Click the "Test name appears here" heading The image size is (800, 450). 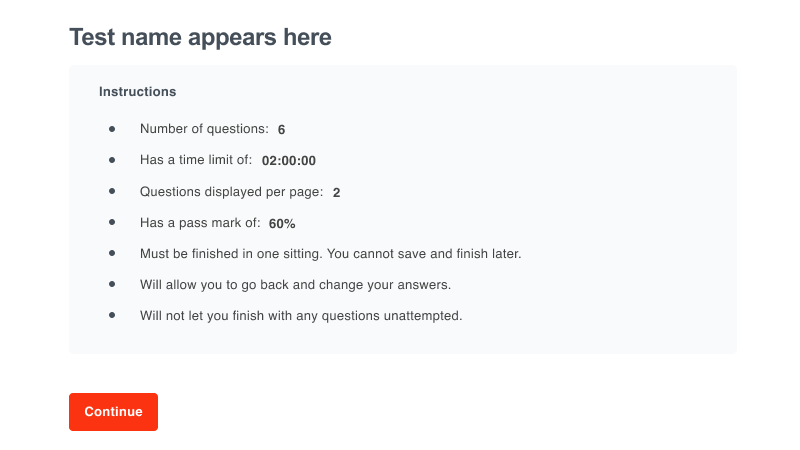pos(200,38)
